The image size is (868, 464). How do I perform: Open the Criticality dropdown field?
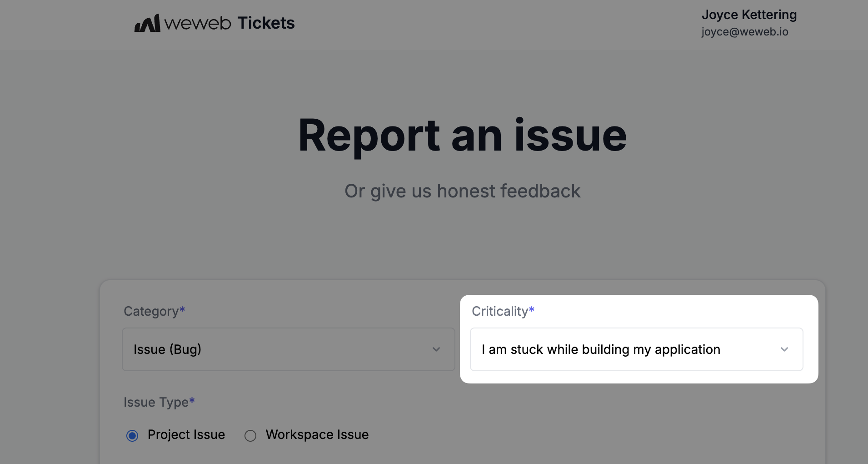[637, 349]
